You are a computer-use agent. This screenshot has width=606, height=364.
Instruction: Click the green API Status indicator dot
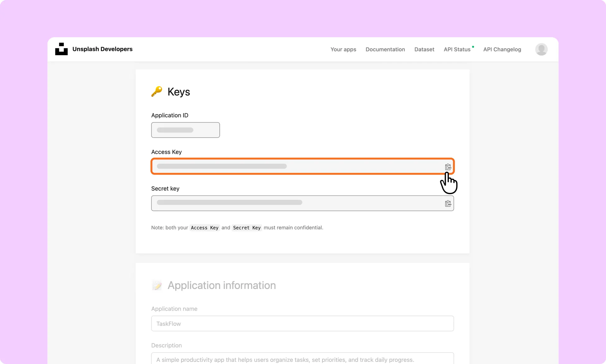[x=473, y=47]
